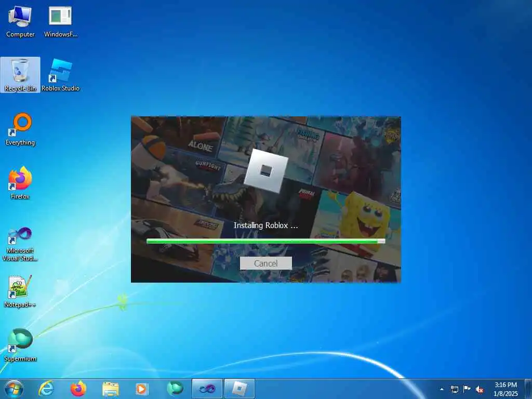Launch Internet Explorer from the taskbar

(x=46, y=389)
